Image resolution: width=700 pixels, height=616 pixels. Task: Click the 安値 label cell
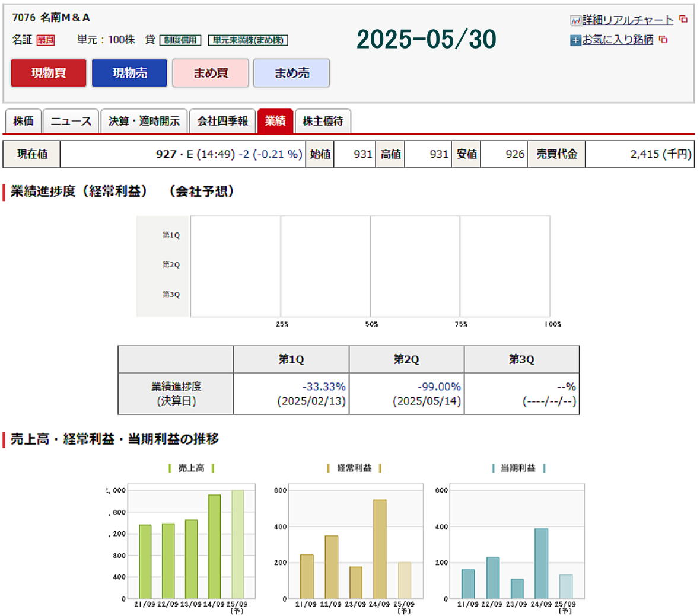[x=466, y=154]
